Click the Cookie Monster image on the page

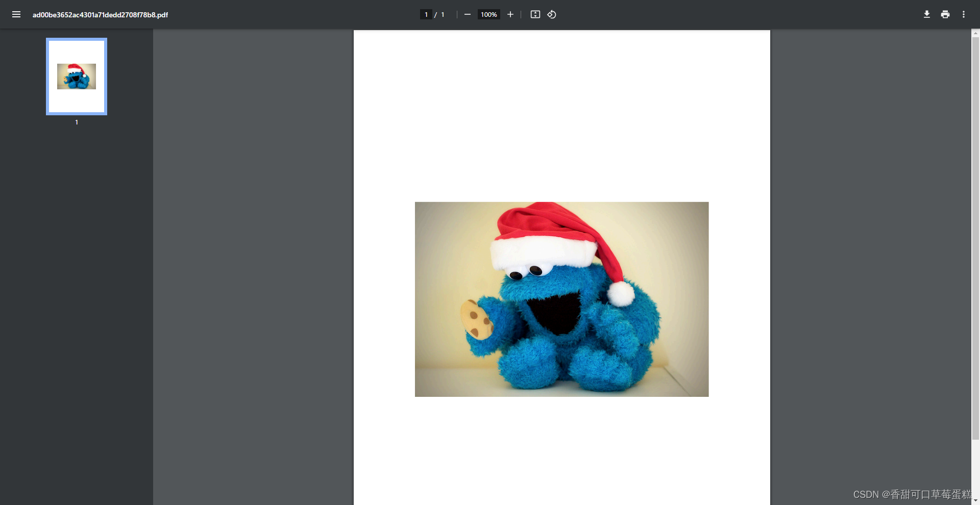pyautogui.click(x=561, y=299)
